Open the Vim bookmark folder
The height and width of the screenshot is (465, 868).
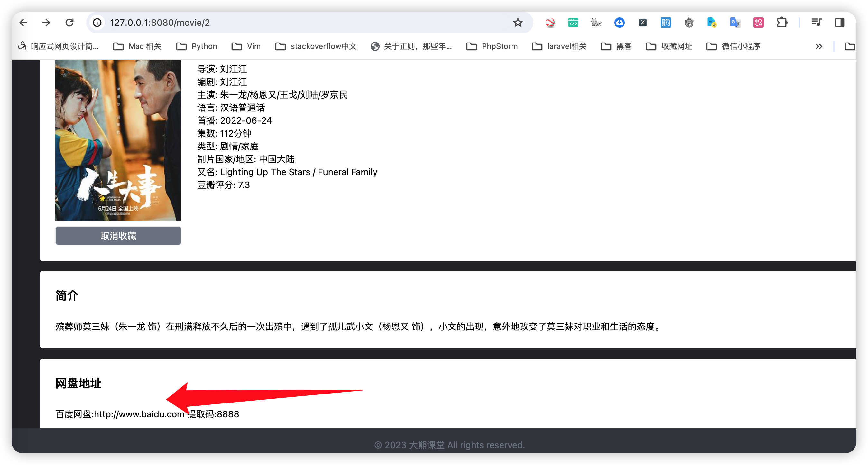pyautogui.click(x=246, y=46)
